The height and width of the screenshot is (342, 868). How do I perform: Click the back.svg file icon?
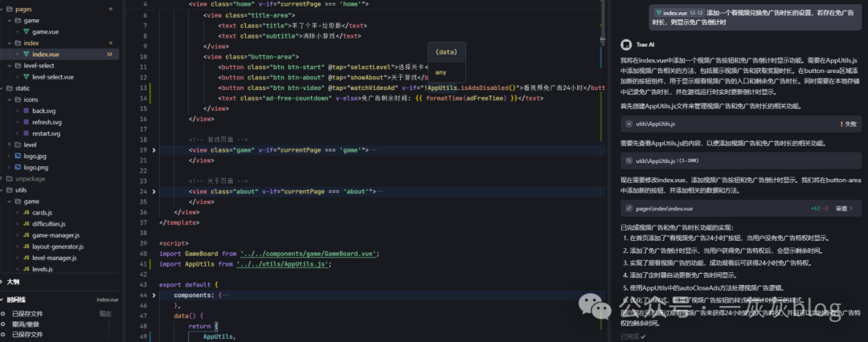pyautogui.click(x=26, y=111)
